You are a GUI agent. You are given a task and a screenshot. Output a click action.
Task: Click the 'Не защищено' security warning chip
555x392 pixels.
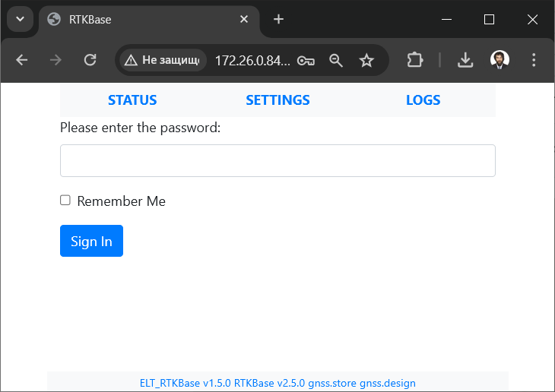coord(163,60)
